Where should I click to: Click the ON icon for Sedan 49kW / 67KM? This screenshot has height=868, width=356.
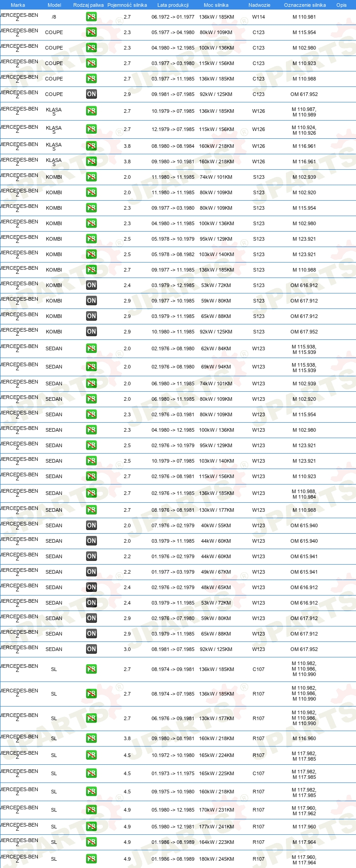coord(92,572)
